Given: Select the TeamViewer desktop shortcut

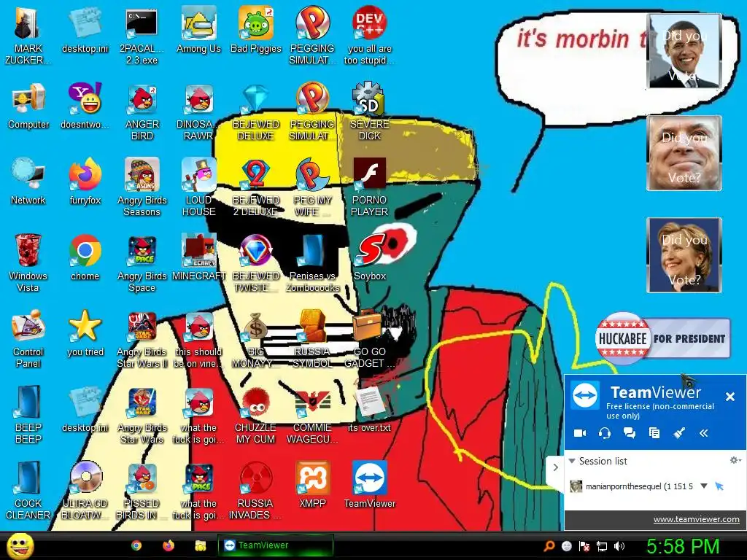Looking at the screenshot, I should pyautogui.click(x=370, y=485).
